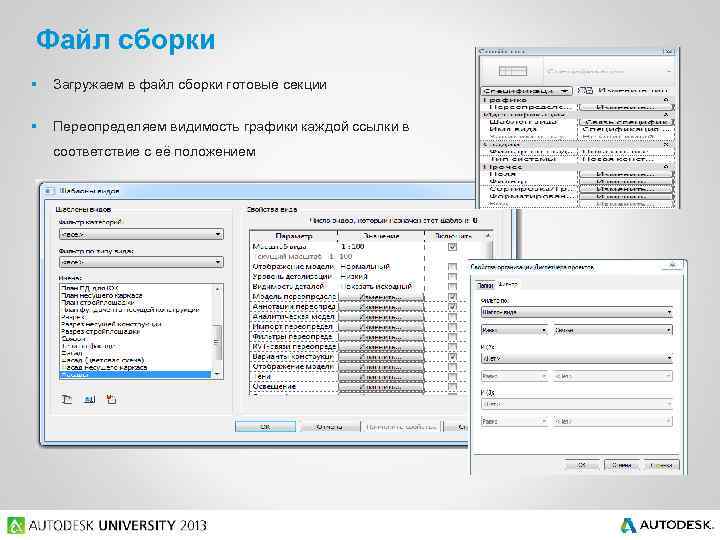Click Изменить button for Аннотации переопределения row
The width and height of the screenshot is (720, 540).
coord(381,307)
